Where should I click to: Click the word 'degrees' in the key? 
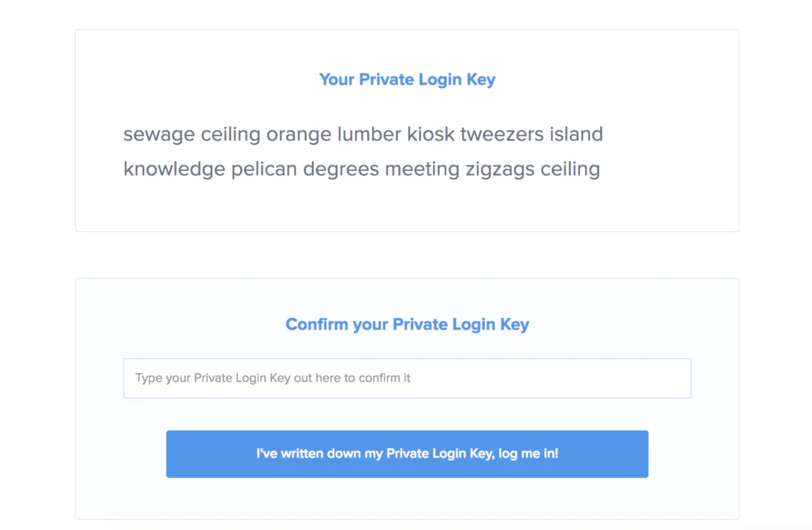pos(341,170)
